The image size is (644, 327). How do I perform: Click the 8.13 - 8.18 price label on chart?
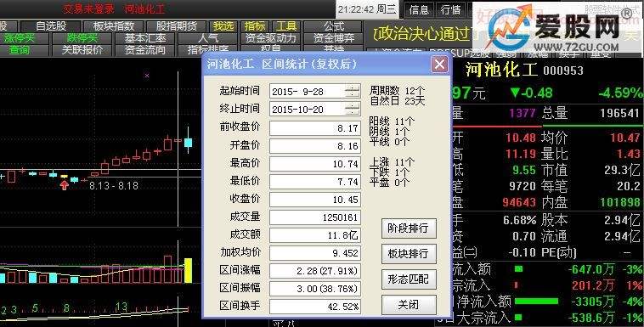click(x=114, y=186)
